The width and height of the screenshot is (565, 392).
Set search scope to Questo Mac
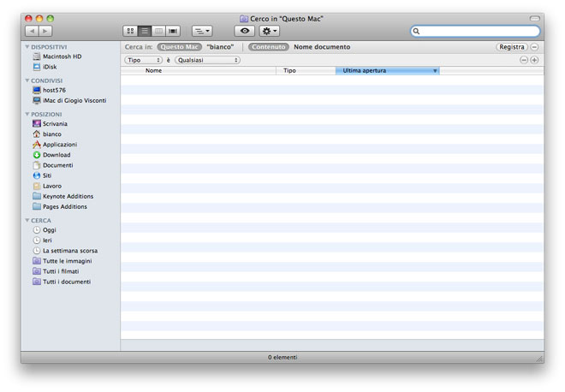coord(180,47)
